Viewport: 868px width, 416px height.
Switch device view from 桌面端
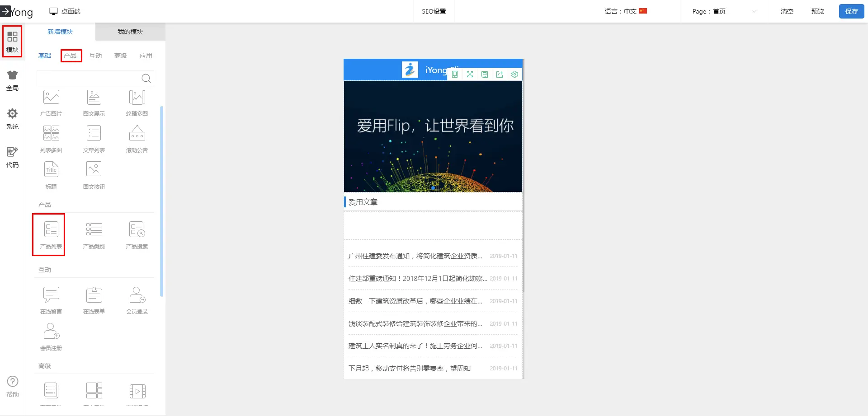pyautogui.click(x=65, y=11)
